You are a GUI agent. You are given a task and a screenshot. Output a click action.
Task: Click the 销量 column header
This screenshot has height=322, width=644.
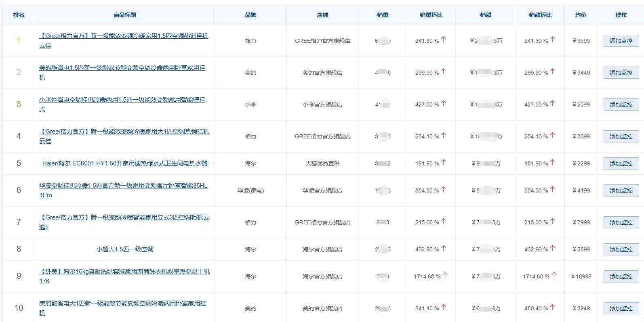point(383,15)
